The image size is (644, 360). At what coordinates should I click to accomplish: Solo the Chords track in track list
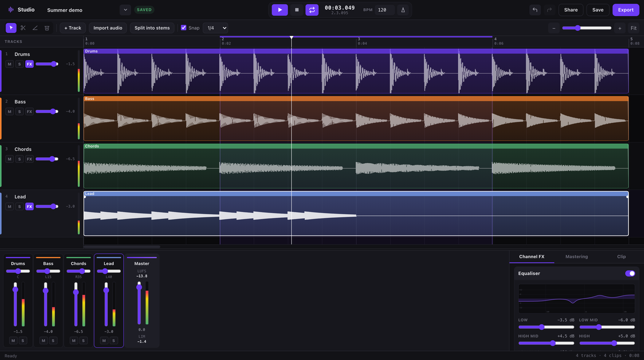[x=19, y=159]
